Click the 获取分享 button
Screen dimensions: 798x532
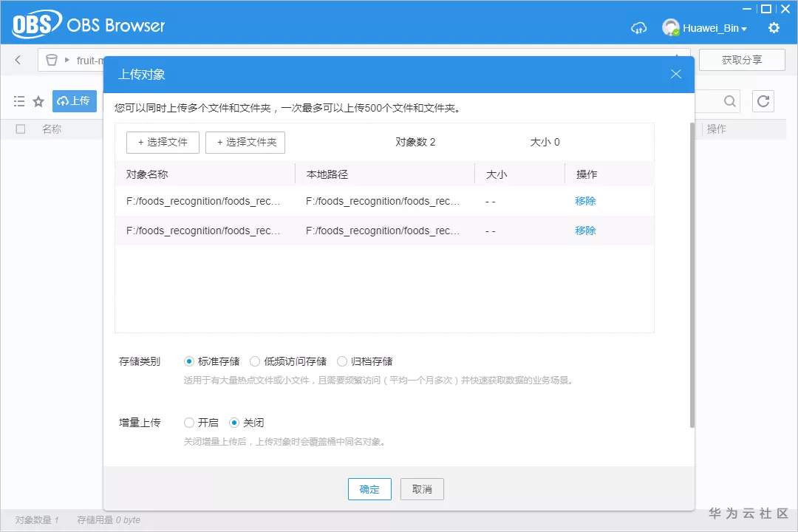point(742,60)
